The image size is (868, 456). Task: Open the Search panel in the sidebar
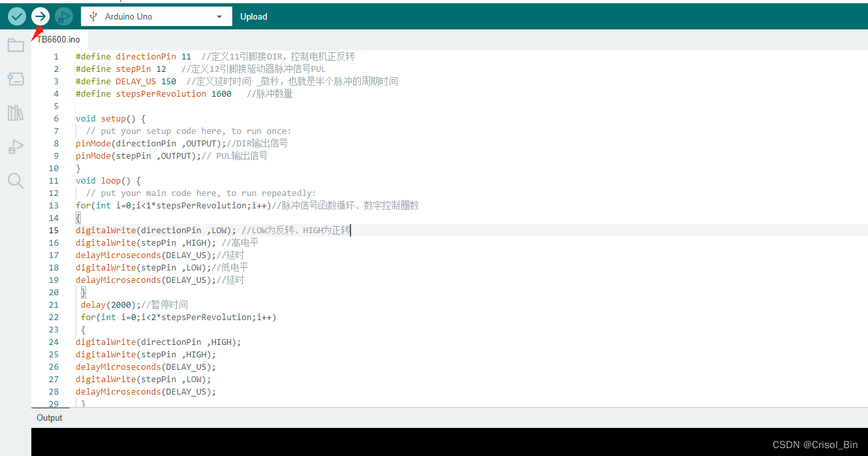15,180
